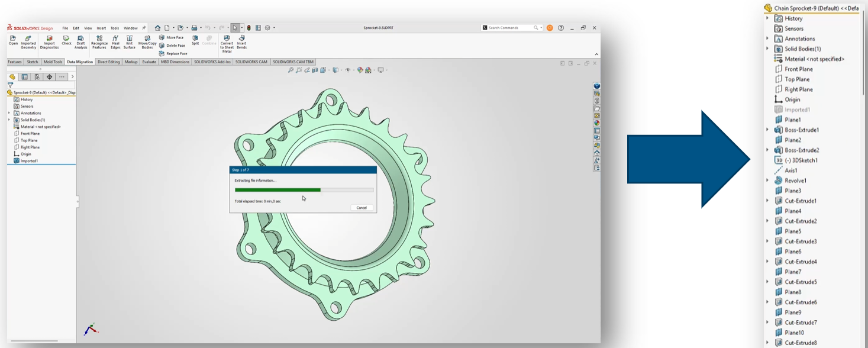The width and height of the screenshot is (868, 348).
Task: Open the Insert menu
Action: point(101,28)
